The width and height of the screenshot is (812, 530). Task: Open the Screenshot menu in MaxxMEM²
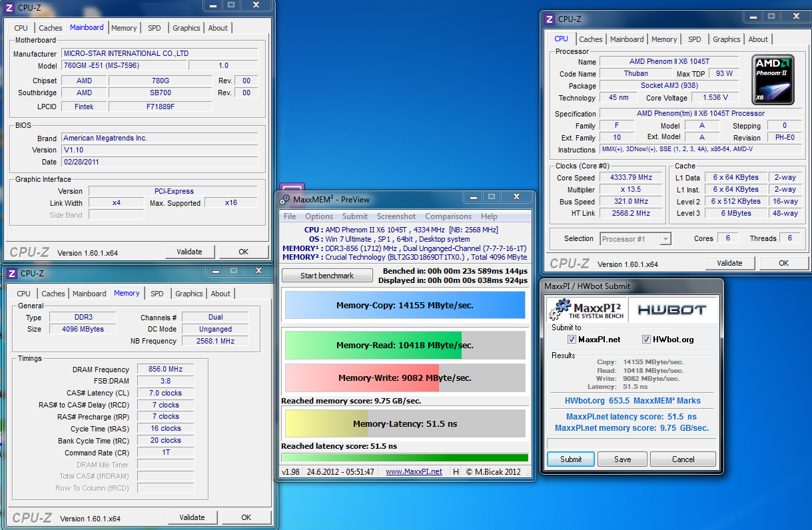[396, 216]
